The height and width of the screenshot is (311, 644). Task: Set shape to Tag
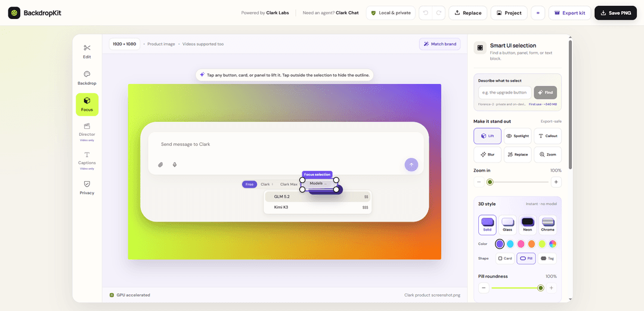pyautogui.click(x=547, y=259)
